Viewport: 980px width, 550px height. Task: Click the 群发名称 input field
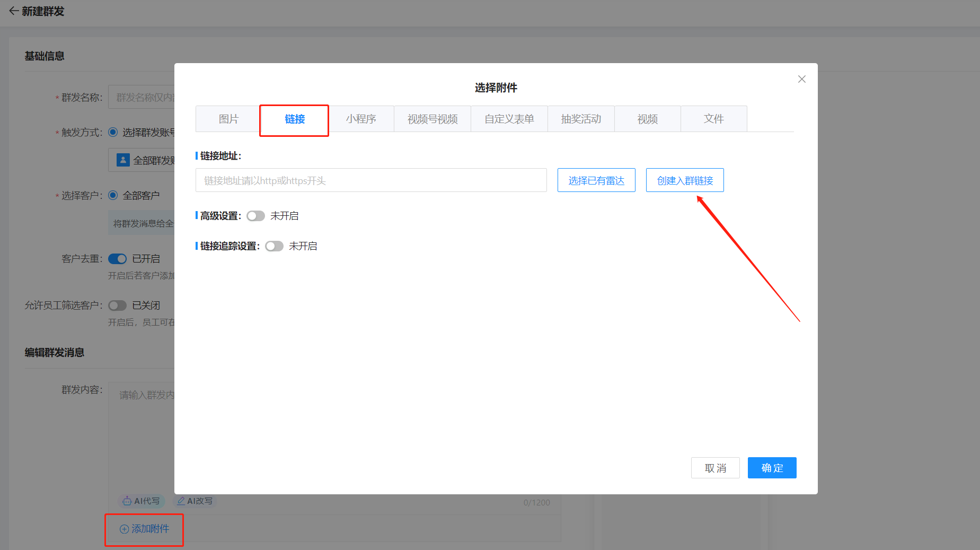(x=142, y=97)
